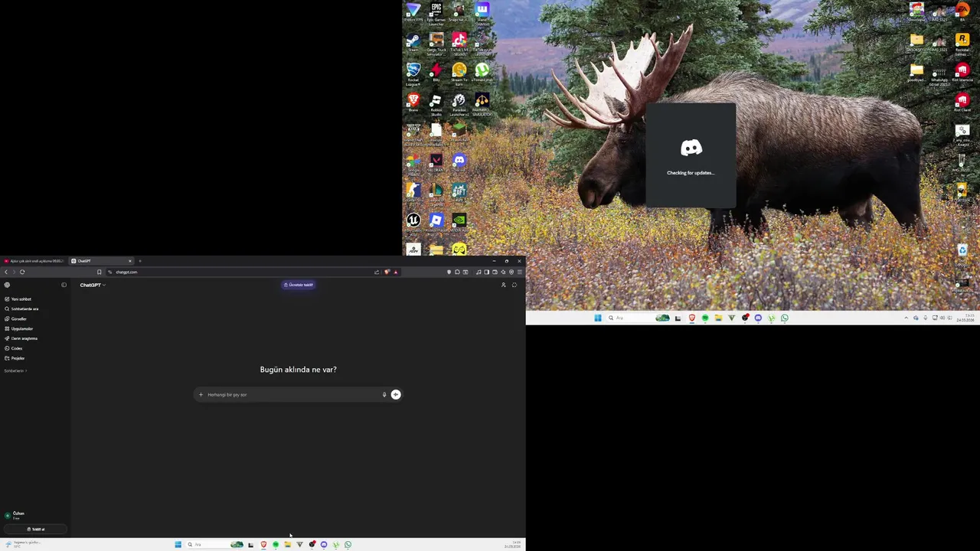Screen dimensions: 980x551
Task: Click the browser reload button
Action: [22, 272]
